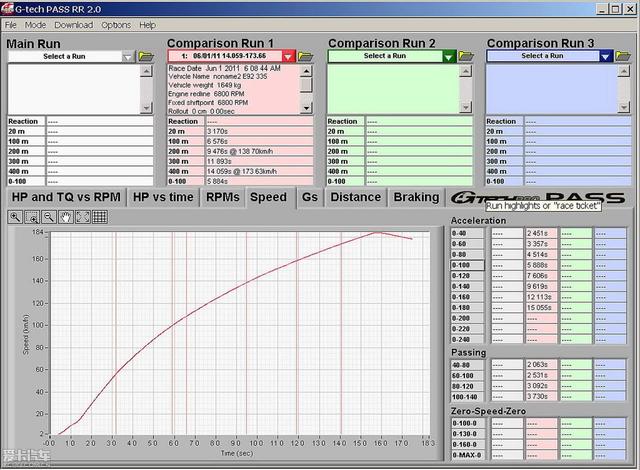Open the File menu
The height and width of the screenshot is (470, 640).
11,25
